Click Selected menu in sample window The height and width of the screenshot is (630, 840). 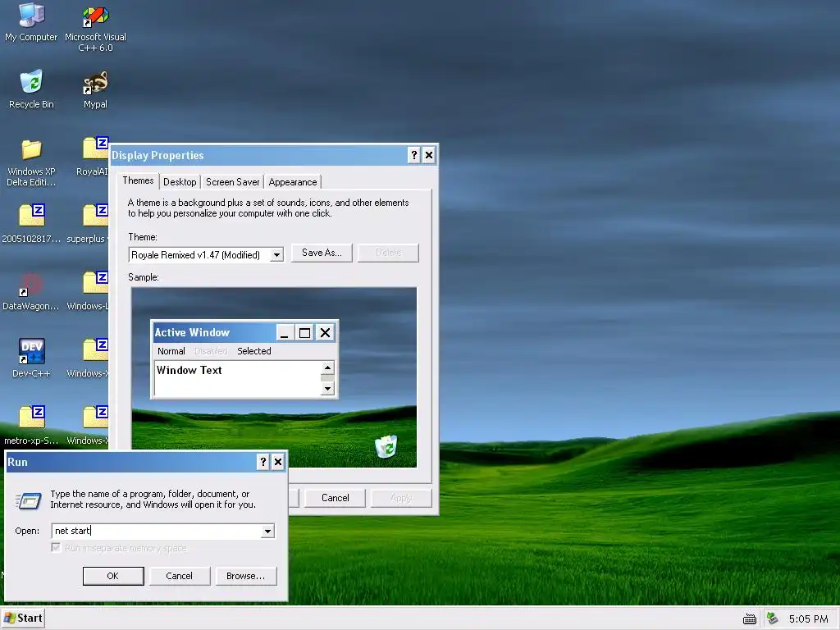tap(254, 351)
